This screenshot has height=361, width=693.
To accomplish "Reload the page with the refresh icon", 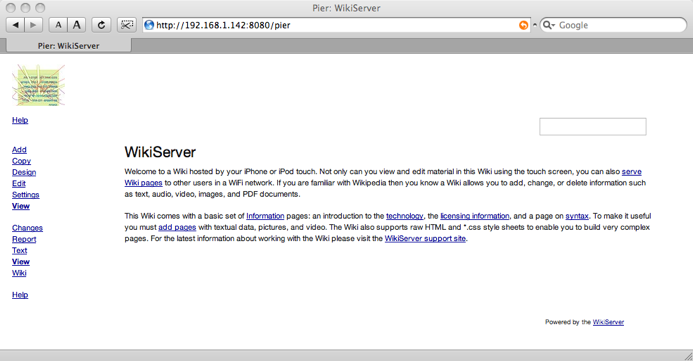I will pos(101,25).
